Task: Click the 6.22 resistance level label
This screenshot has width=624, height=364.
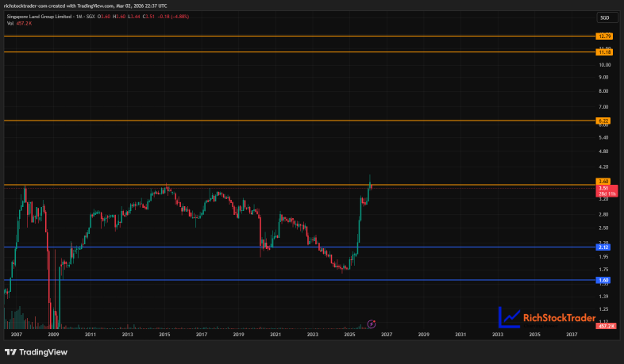Action: tap(603, 121)
